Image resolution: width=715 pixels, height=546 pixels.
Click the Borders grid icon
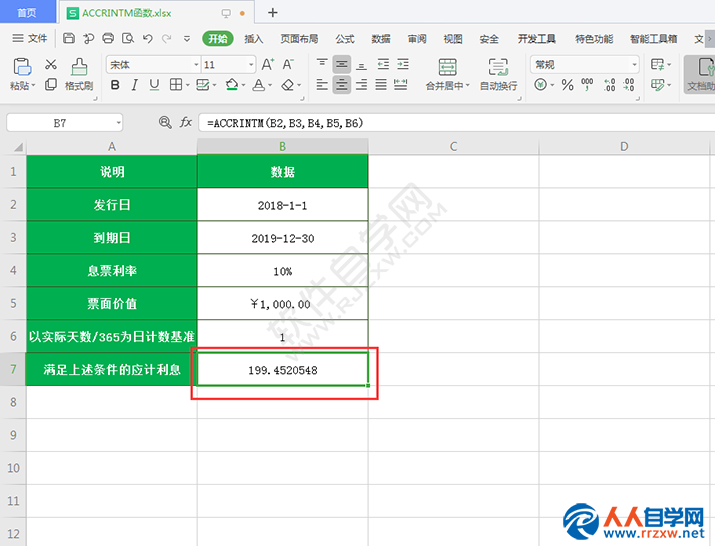[x=176, y=84]
